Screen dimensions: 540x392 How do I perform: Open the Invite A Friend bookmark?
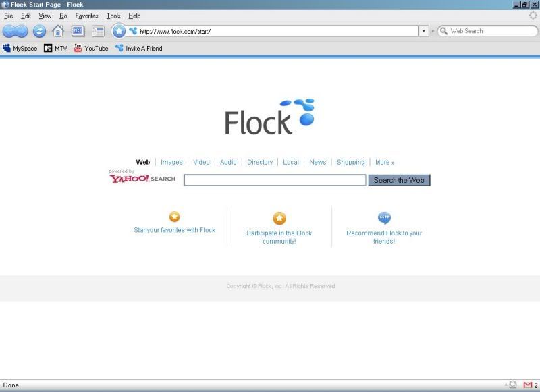139,48
